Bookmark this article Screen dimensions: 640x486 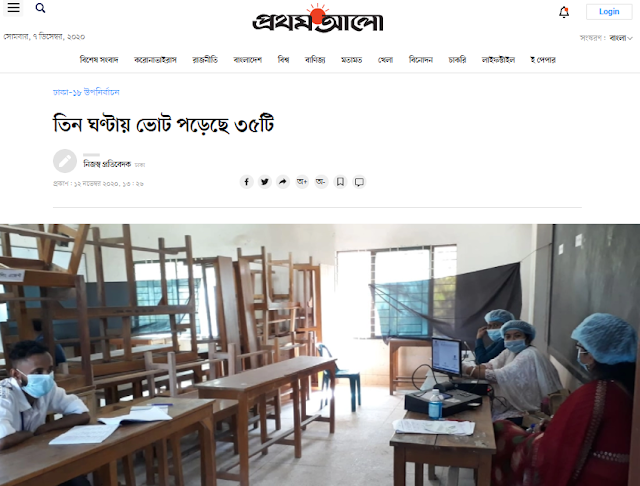coord(340,182)
